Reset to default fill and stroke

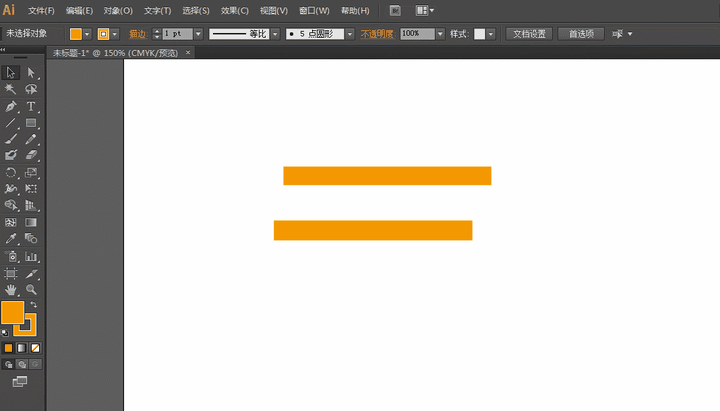coord(5,332)
